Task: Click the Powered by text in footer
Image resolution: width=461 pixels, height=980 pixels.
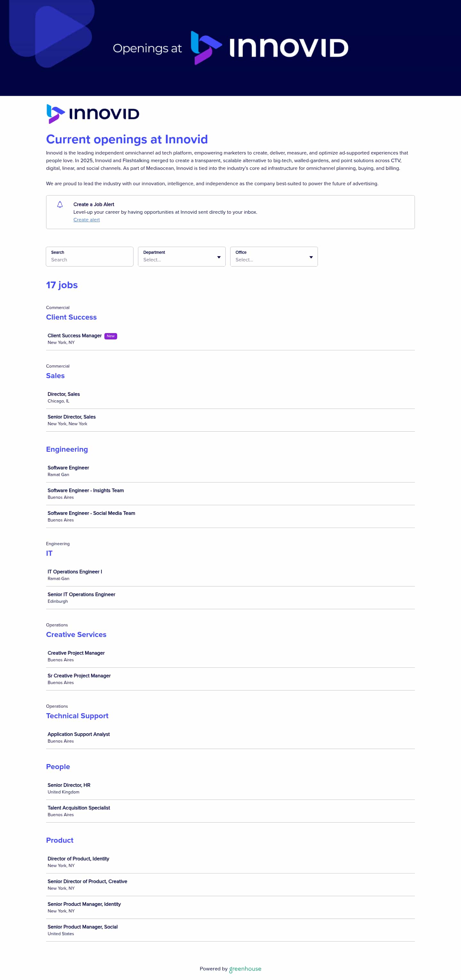Action: [x=213, y=969]
